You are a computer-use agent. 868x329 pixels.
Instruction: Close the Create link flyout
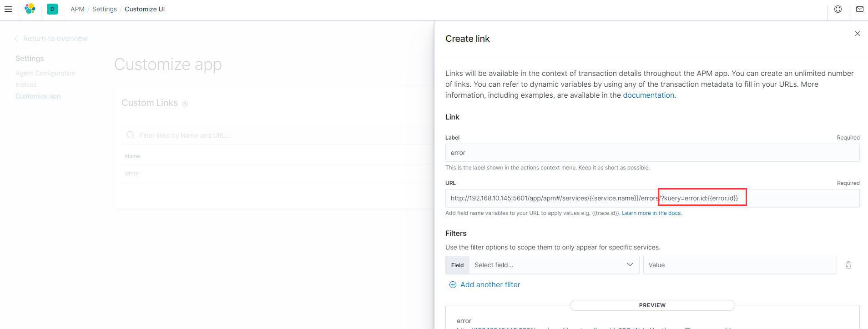pos(857,34)
